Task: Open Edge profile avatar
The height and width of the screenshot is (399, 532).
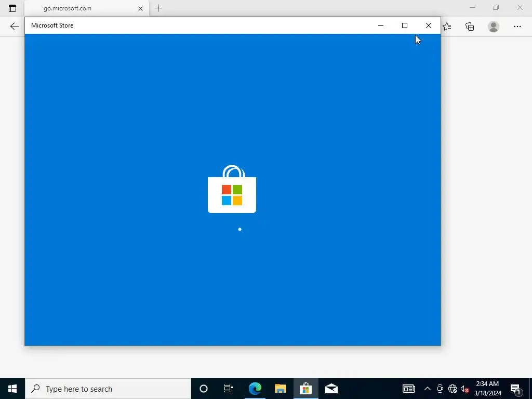Action: 494,26
